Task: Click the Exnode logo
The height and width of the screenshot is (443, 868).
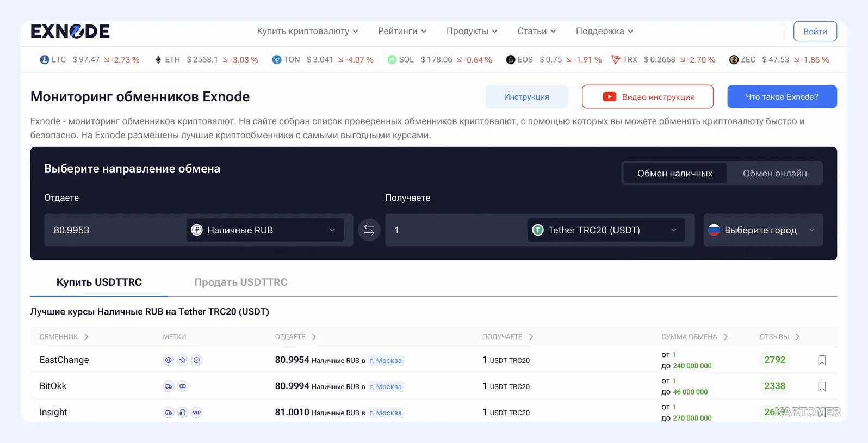Action: pos(70,32)
